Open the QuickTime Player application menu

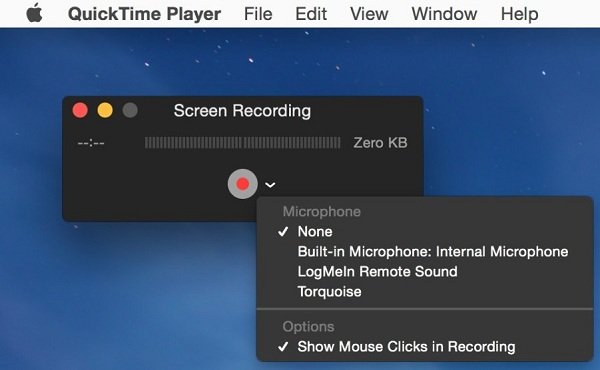tap(144, 14)
